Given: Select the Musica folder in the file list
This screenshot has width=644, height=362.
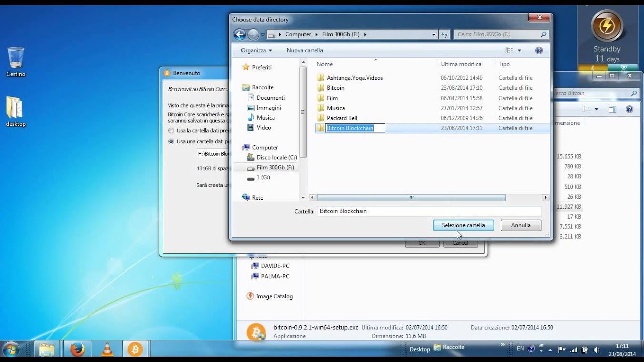Looking at the screenshot, I should coord(336,108).
